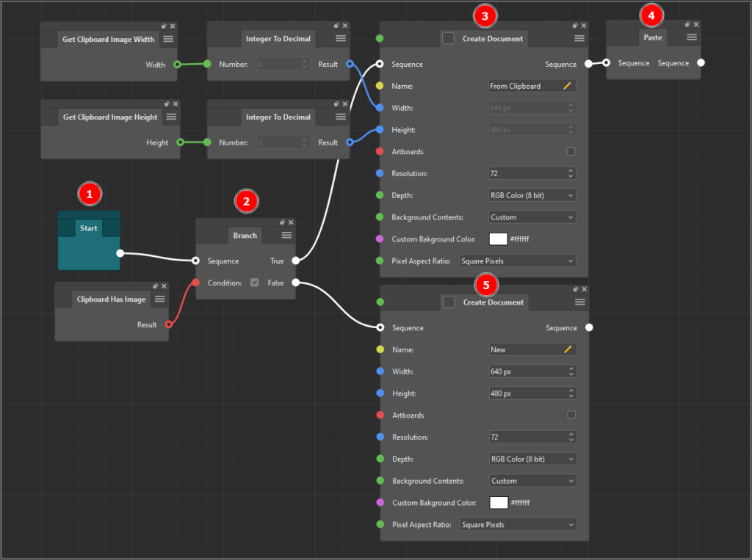This screenshot has width=752, height=560.
Task: Select the Clipboard Has Image node title
Action: [x=112, y=299]
